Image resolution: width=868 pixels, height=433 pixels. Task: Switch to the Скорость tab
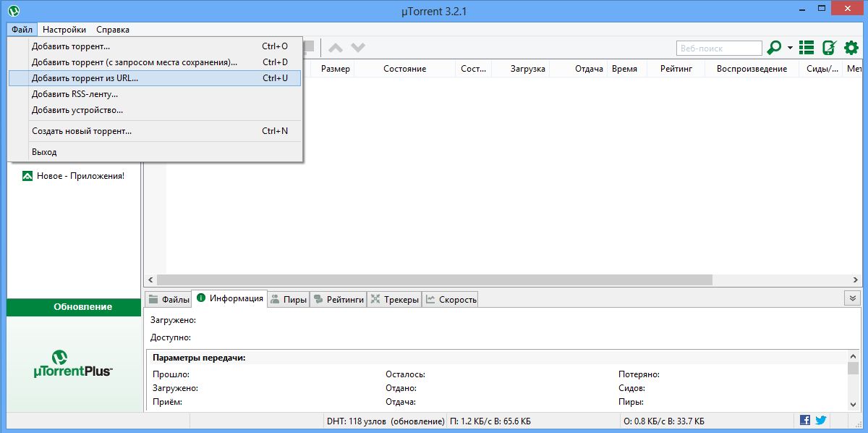click(x=451, y=299)
